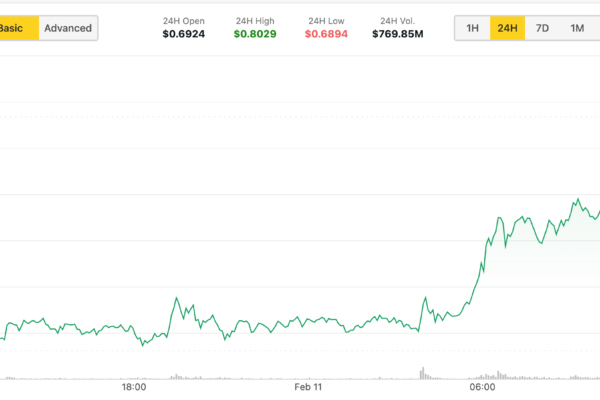
Task: Click the price spike just after 18:00
Action: [x=177, y=298]
